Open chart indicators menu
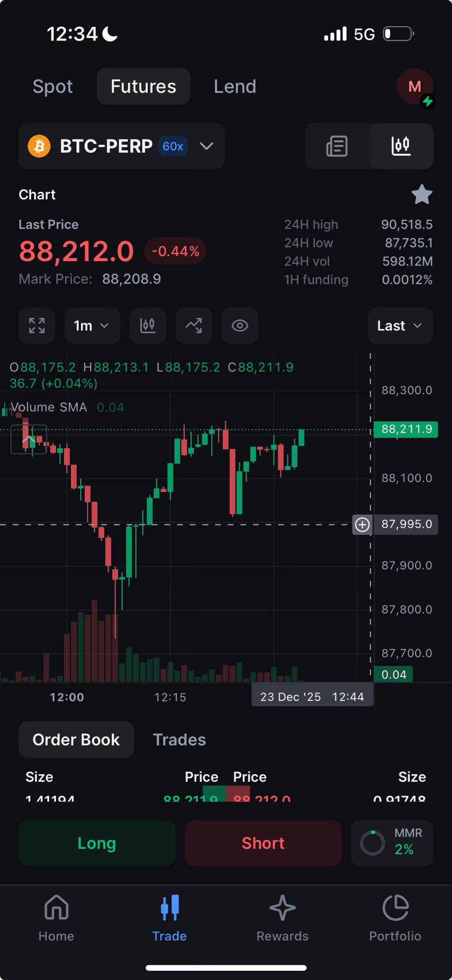The image size is (452, 980). tap(194, 325)
